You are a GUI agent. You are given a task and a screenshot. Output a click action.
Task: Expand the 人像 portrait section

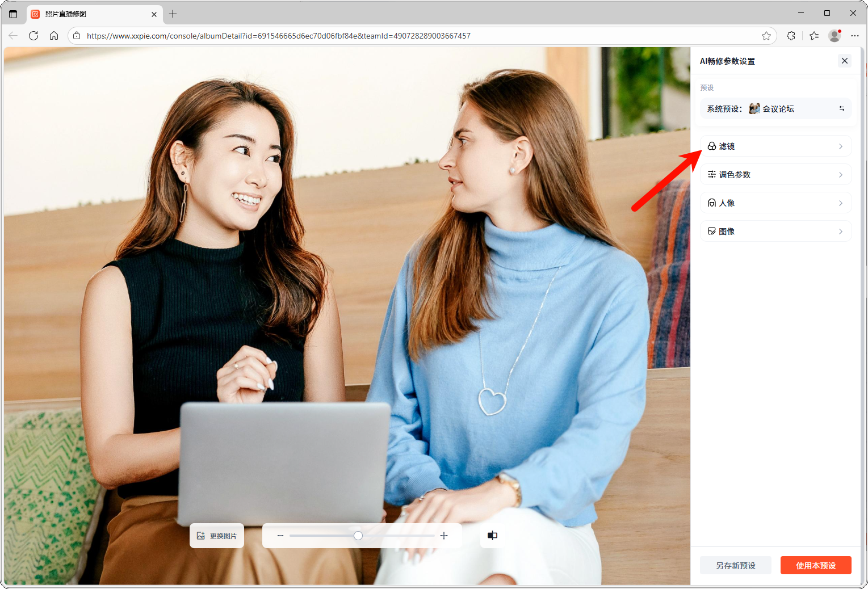775,203
